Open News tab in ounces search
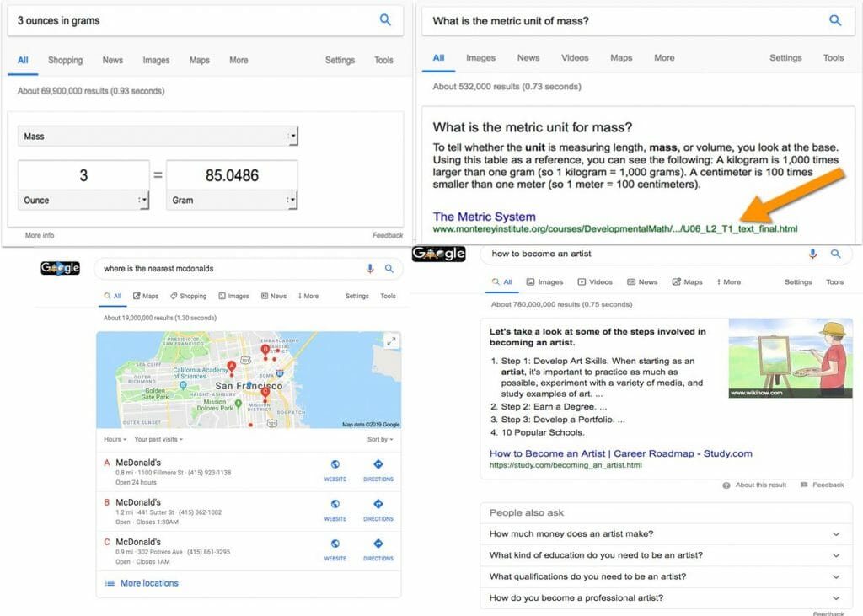This screenshot has width=863, height=616. (112, 60)
